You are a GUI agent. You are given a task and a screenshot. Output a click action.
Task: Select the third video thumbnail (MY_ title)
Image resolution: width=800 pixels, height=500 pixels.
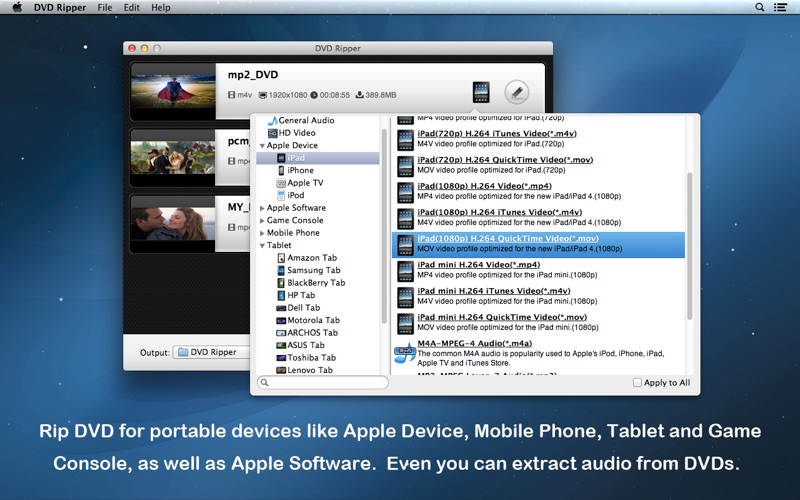(173, 223)
